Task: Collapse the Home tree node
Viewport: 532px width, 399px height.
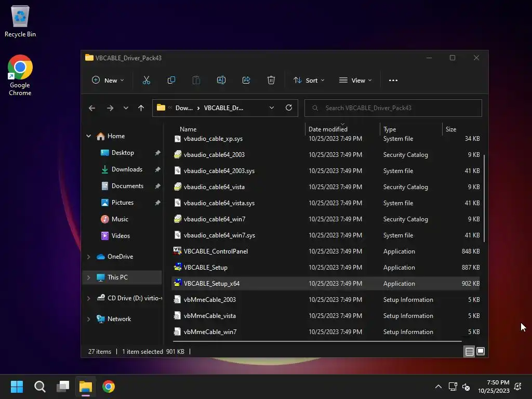Action: (x=88, y=136)
